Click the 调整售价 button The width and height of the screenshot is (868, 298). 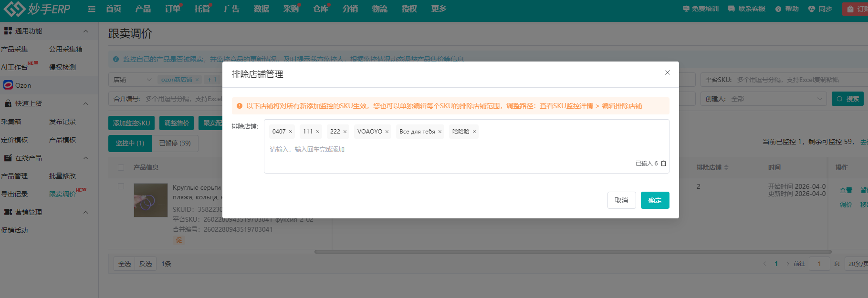click(177, 123)
